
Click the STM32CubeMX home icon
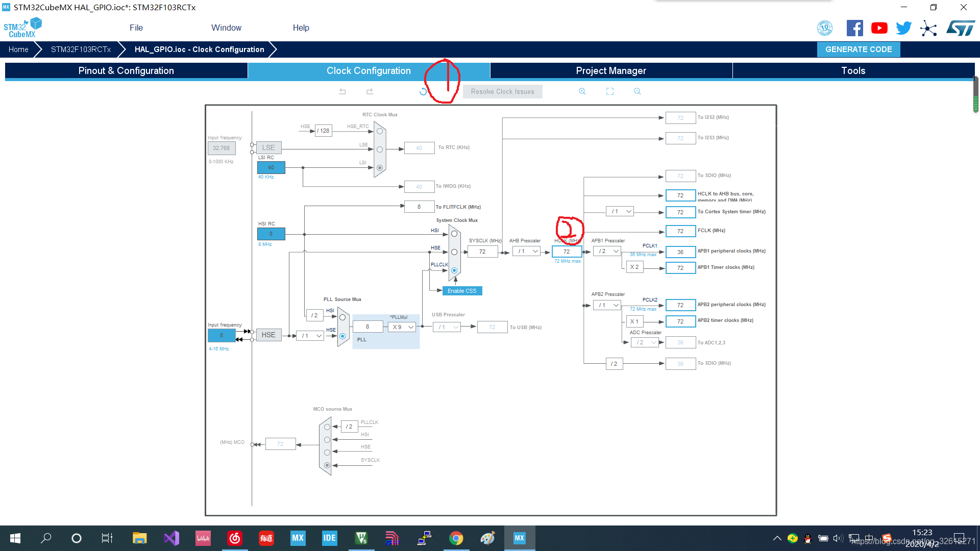pos(18,49)
